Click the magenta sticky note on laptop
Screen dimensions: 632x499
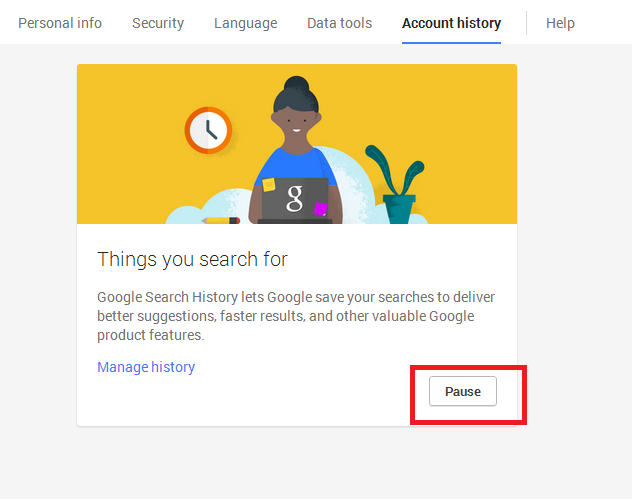click(320, 209)
